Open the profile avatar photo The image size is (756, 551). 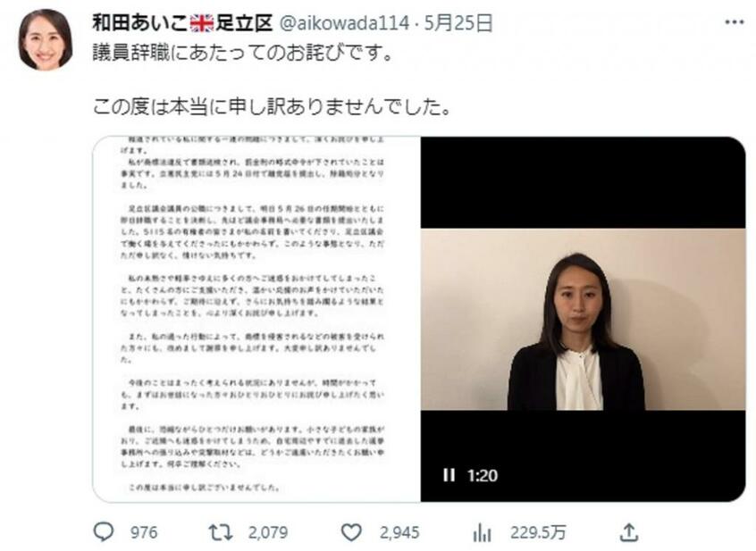[46, 39]
